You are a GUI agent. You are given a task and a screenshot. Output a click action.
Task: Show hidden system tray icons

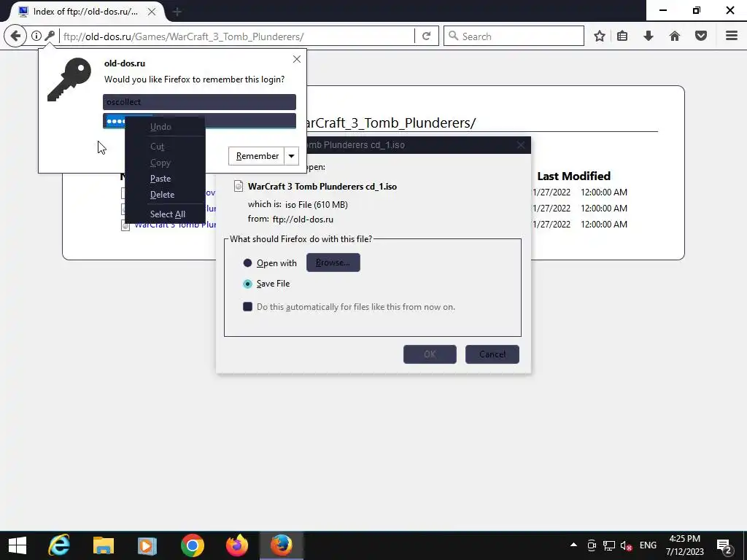(573, 545)
